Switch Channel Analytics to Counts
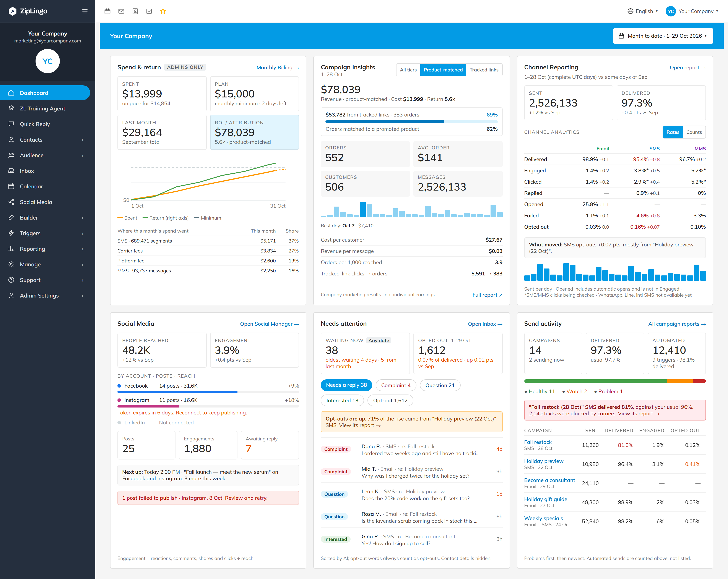 [694, 132]
